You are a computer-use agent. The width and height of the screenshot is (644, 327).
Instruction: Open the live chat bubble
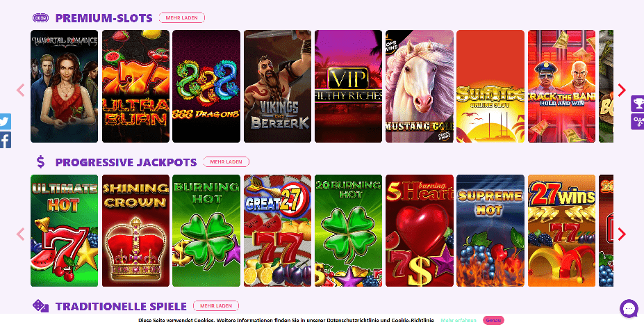click(629, 308)
